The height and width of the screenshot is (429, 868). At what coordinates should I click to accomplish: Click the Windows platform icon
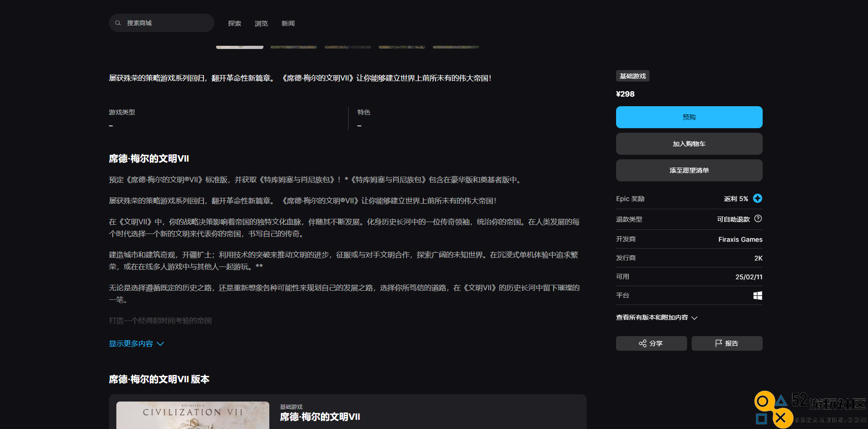click(758, 296)
